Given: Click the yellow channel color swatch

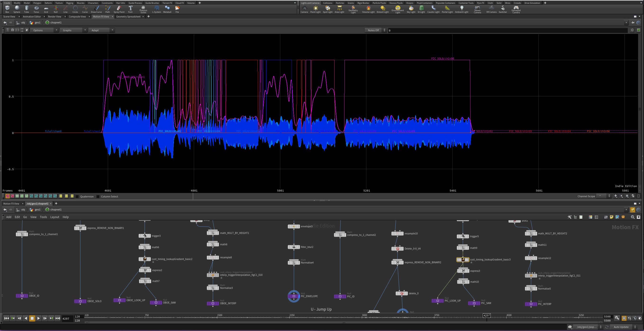Looking at the screenshot, I should (61, 196).
